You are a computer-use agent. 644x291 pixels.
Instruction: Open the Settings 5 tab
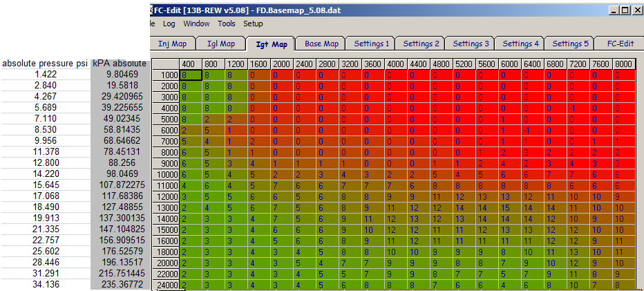click(570, 44)
